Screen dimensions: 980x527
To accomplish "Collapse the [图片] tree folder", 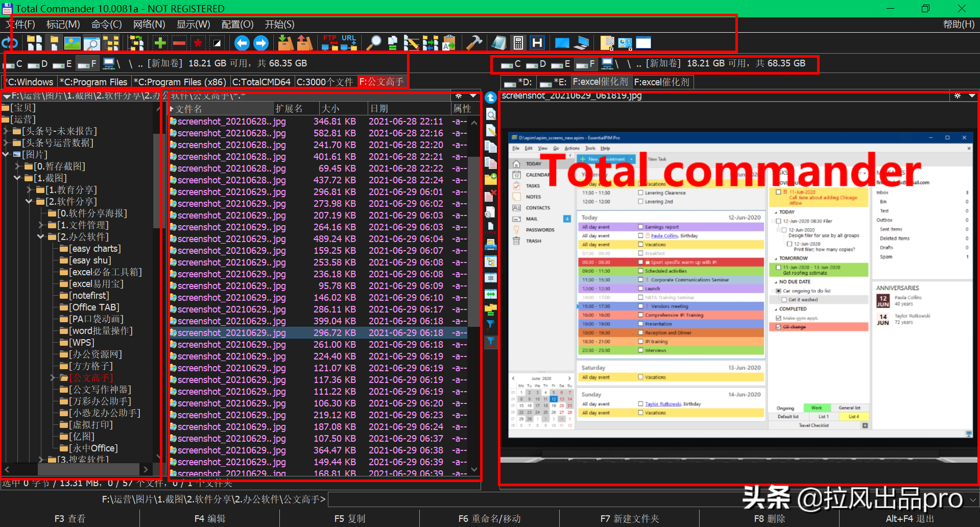I will click(x=6, y=154).
